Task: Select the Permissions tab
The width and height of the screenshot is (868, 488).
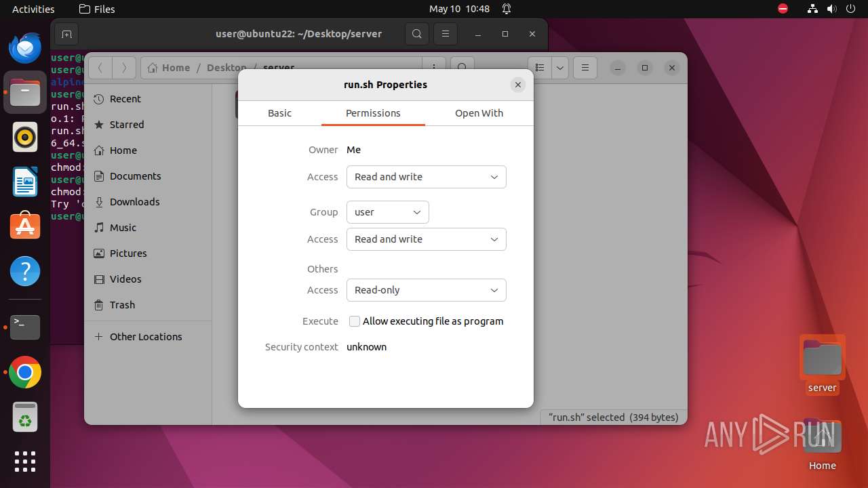Action: (x=373, y=113)
